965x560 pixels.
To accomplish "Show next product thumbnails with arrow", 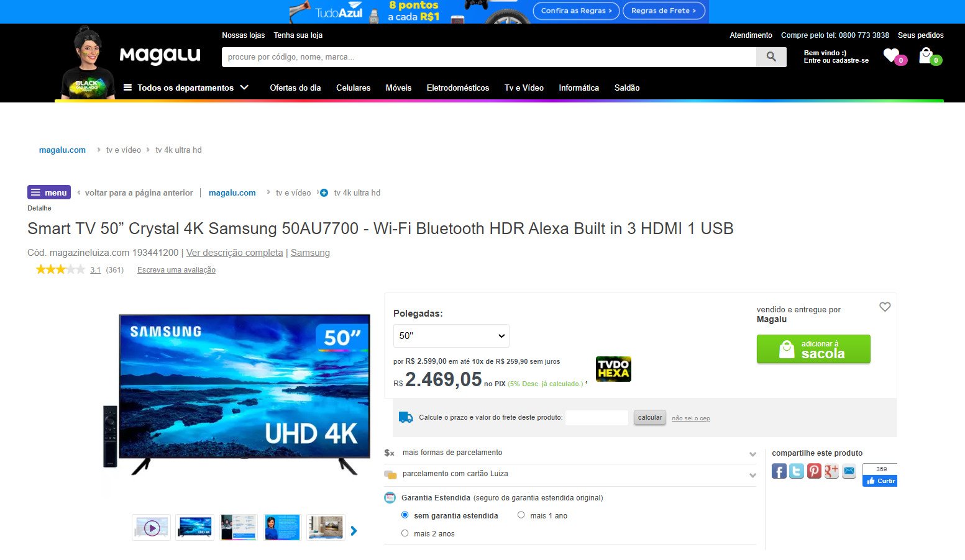I will [x=354, y=531].
